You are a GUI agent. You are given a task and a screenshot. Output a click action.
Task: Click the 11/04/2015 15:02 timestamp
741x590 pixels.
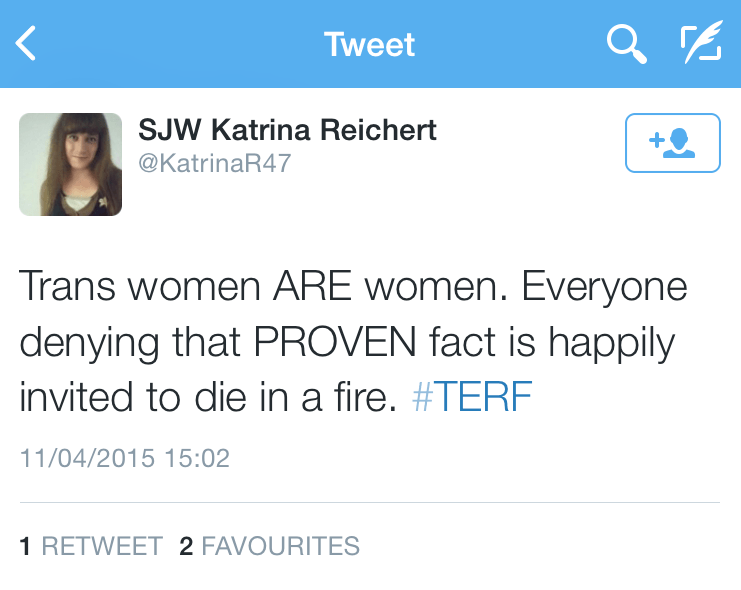pyautogui.click(x=125, y=459)
